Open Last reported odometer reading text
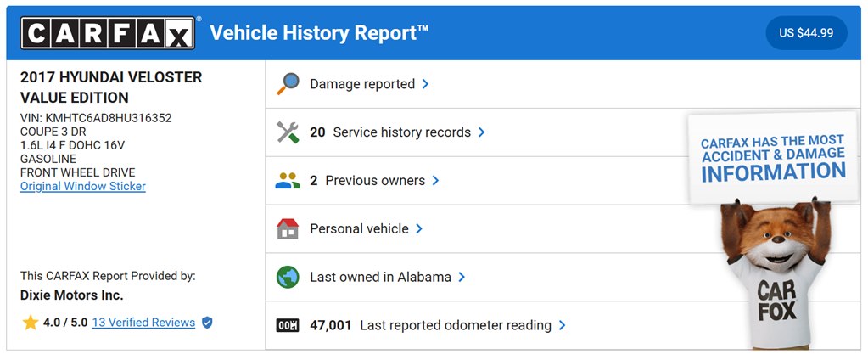Viewport: 868px width, 360px height. 456,325
